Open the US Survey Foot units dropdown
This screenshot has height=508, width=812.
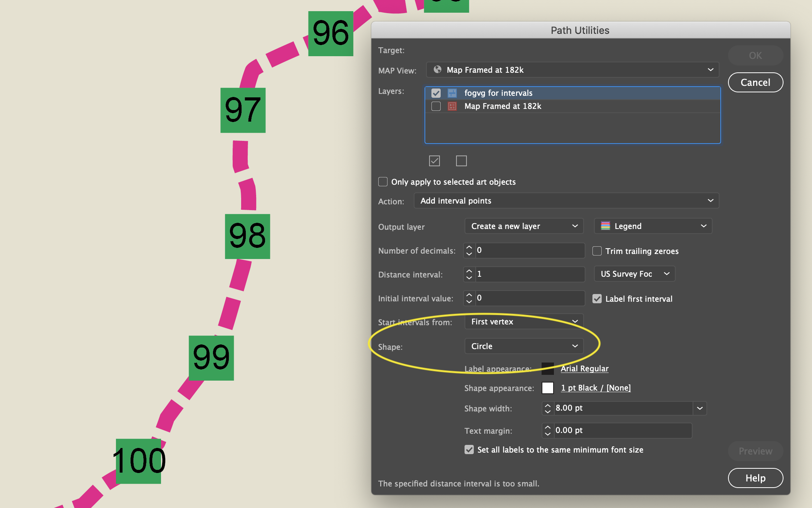tap(635, 274)
